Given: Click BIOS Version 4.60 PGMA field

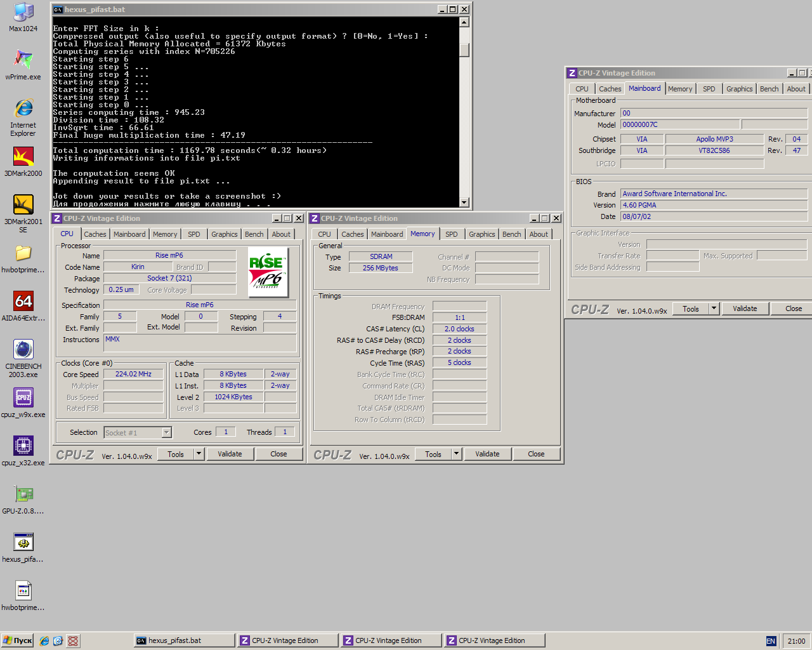Looking at the screenshot, I should click(x=714, y=205).
